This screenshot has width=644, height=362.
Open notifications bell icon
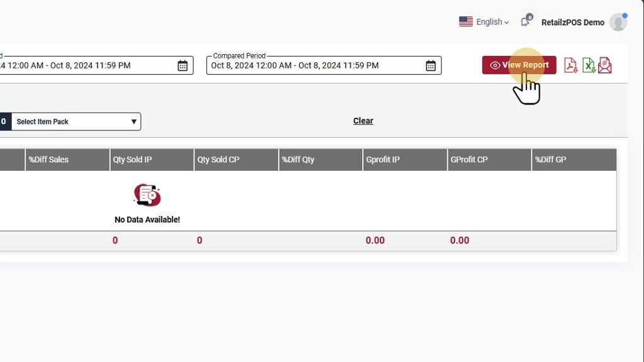(526, 21)
